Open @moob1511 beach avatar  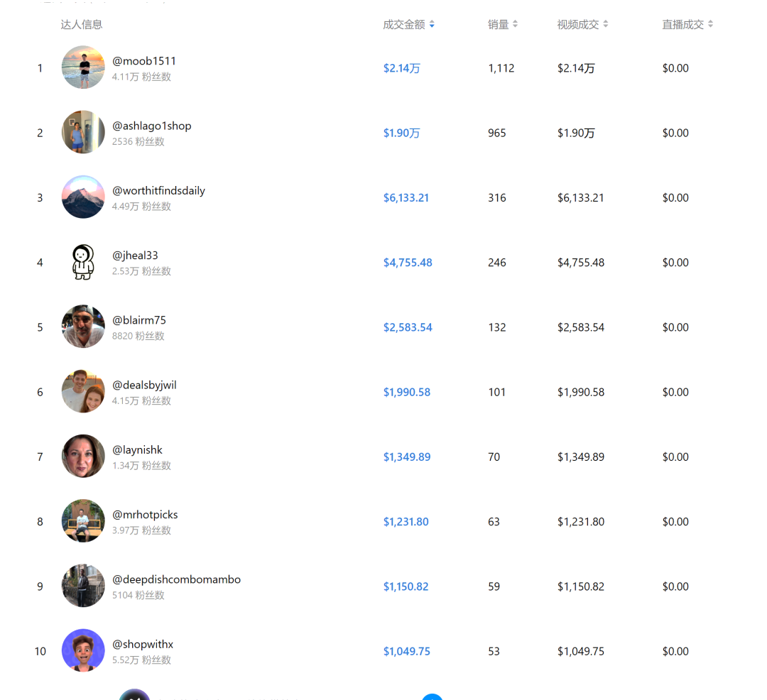click(83, 67)
